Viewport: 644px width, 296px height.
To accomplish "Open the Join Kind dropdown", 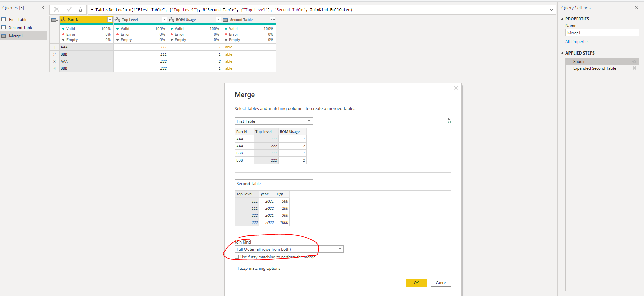I will [289, 249].
